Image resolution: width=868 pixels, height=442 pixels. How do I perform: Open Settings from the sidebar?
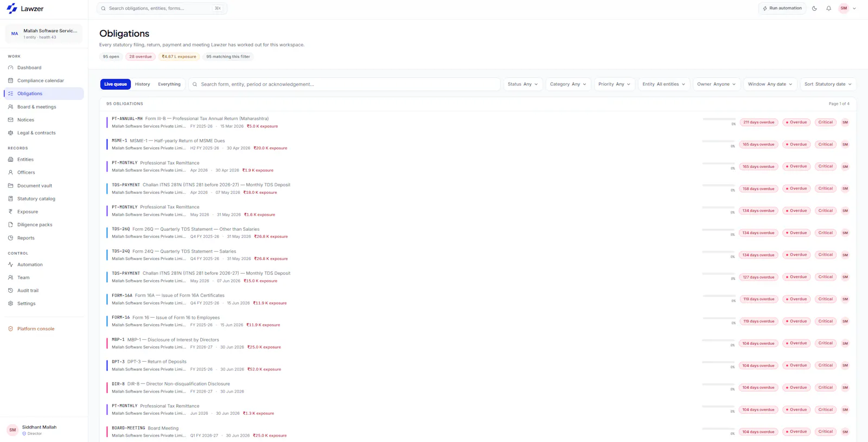click(x=44, y=304)
